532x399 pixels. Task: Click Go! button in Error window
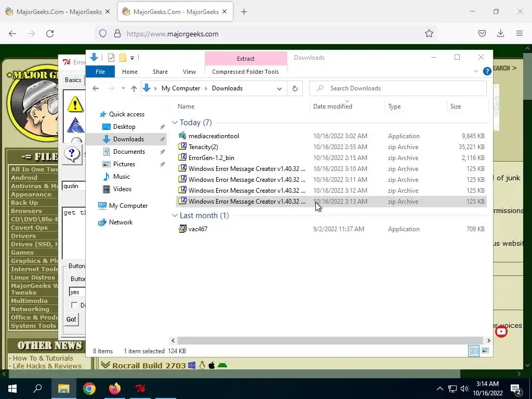pos(71,320)
